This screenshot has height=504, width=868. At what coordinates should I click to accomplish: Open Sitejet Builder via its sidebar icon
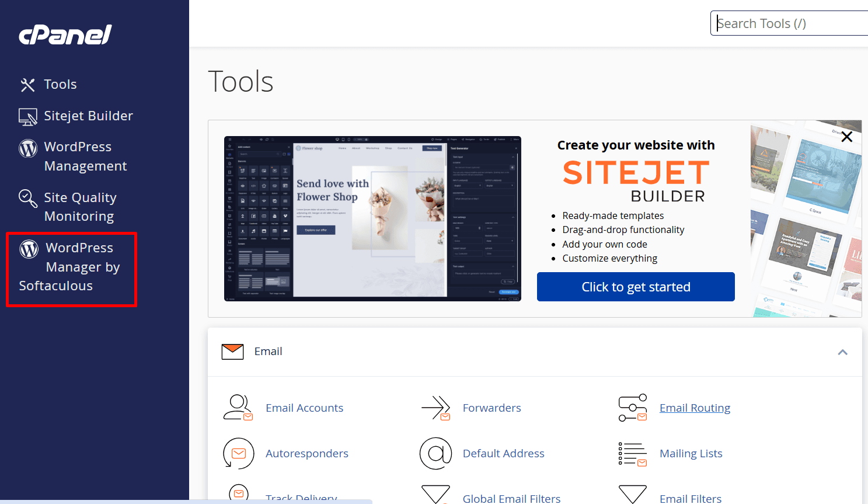(27, 116)
